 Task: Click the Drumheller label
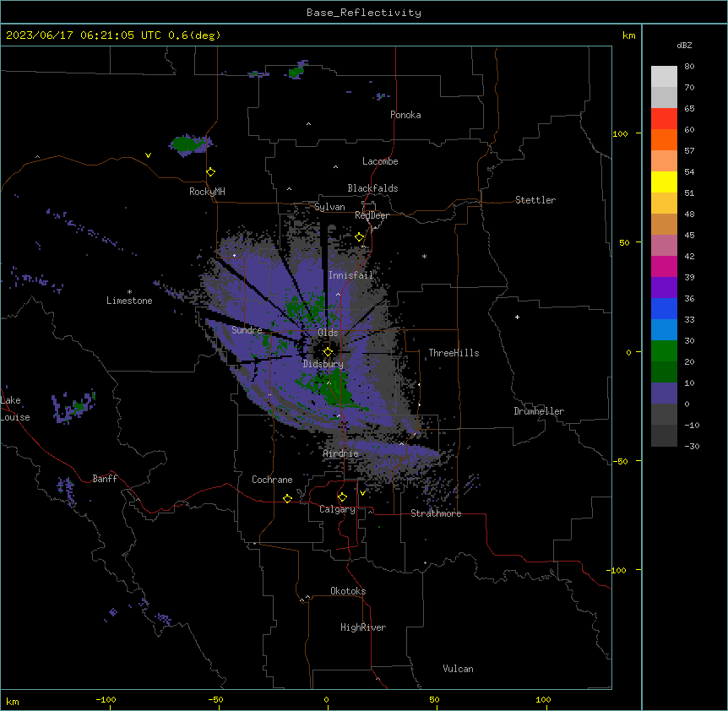(539, 411)
